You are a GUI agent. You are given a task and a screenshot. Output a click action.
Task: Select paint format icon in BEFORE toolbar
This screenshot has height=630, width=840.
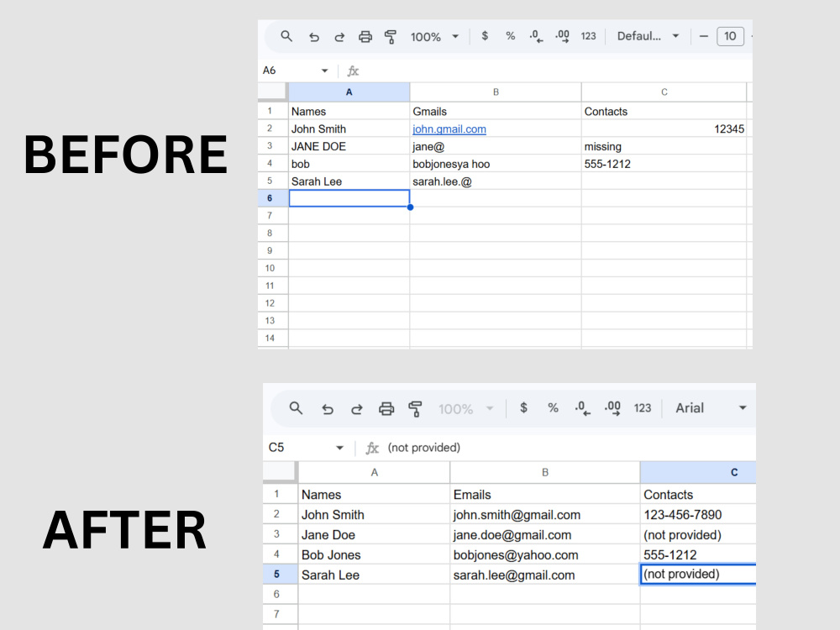[x=391, y=37]
